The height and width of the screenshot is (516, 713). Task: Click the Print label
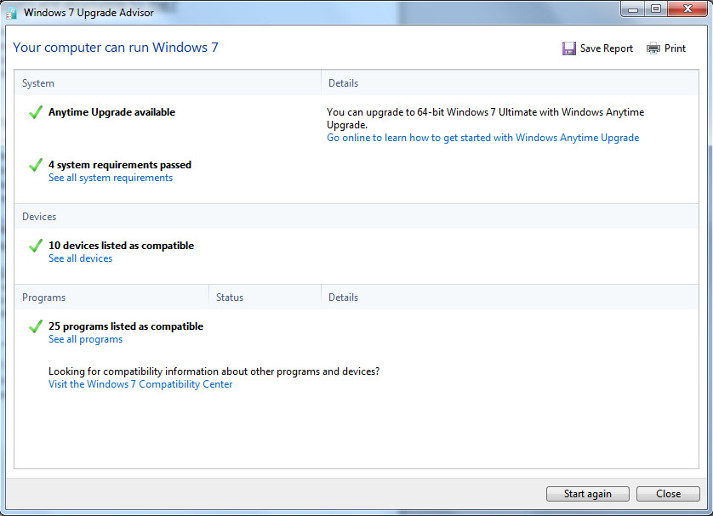pyautogui.click(x=675, y=48)
